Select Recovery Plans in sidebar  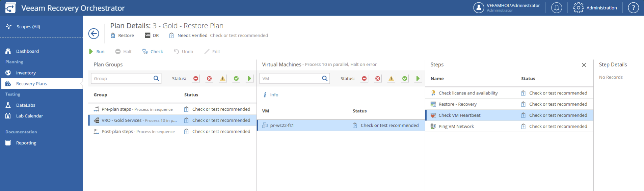42,84
